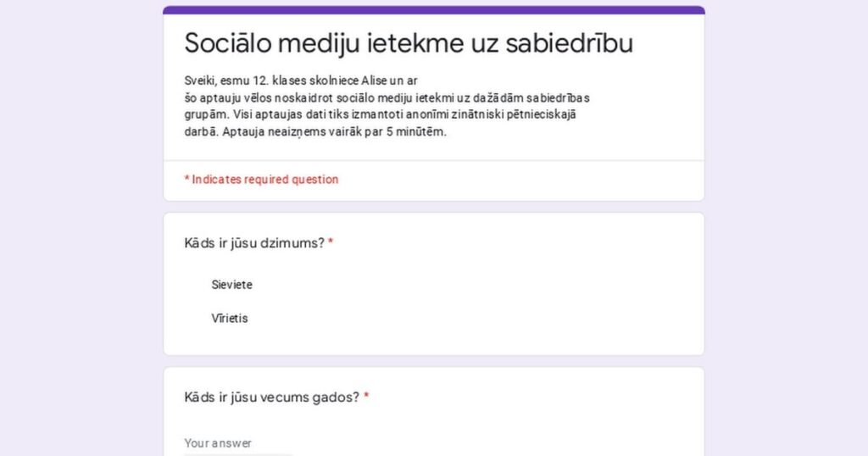Click the form title Sociālo mediju ietekme
Viewport: 868px width, 456px height.
pos(409,43)
